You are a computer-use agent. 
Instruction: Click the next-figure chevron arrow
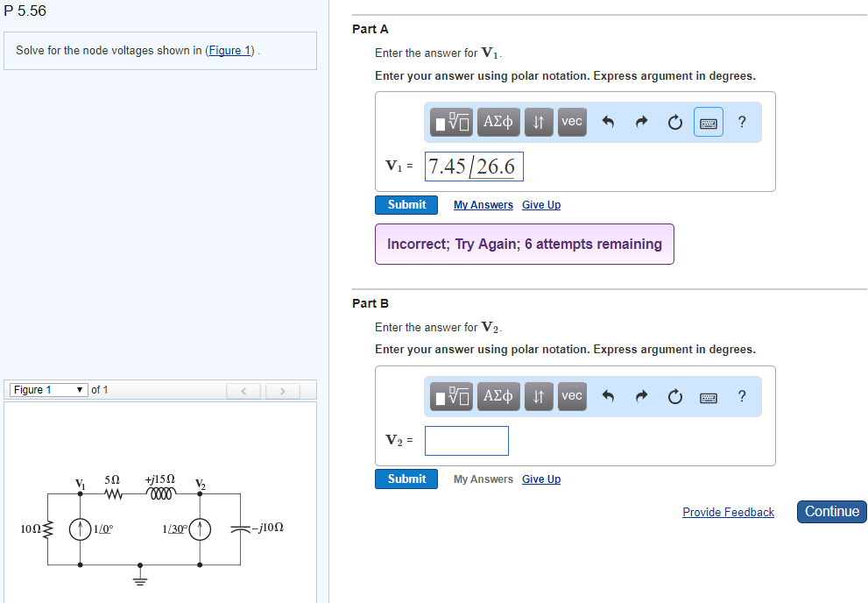pos(282,390)
